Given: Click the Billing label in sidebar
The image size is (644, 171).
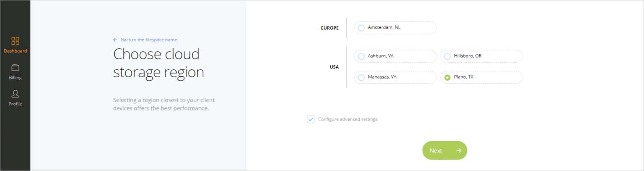Looking at the screenshot, I should coord(15,78).
